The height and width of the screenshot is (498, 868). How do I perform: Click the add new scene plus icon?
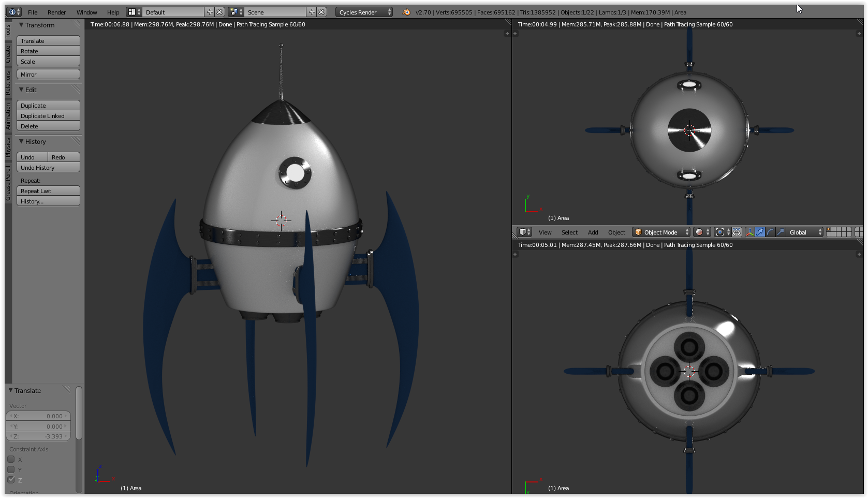[x=312, y=12]
